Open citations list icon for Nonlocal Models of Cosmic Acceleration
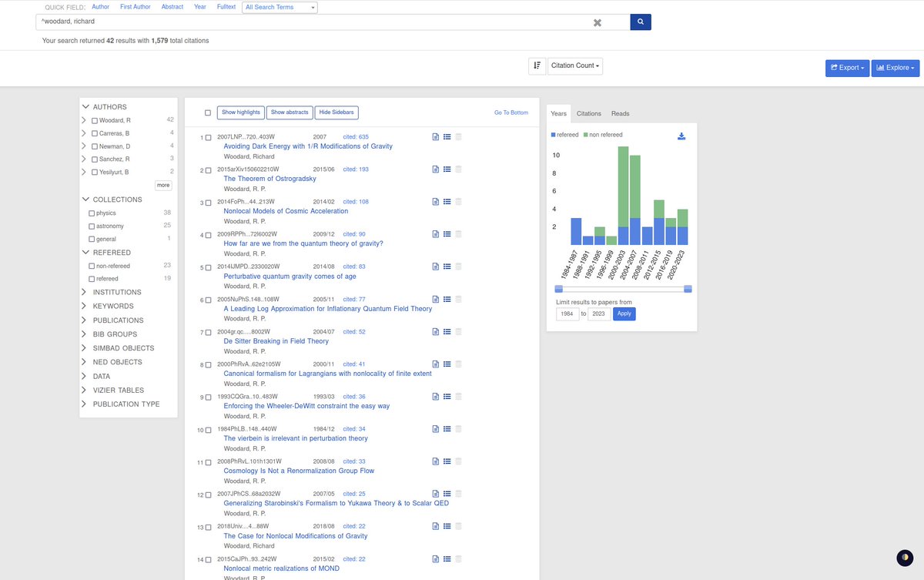The height and width of the screenshot is (580, 924). [x=447, y=202]
